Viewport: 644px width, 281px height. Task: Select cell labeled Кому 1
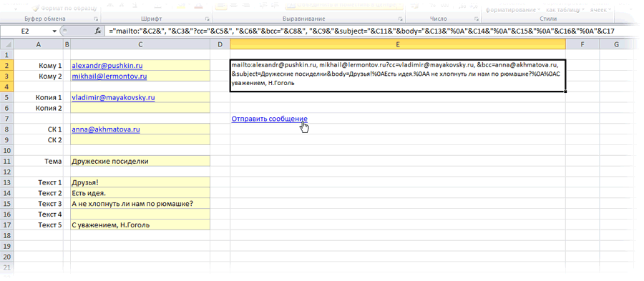(x=39, y=65)
